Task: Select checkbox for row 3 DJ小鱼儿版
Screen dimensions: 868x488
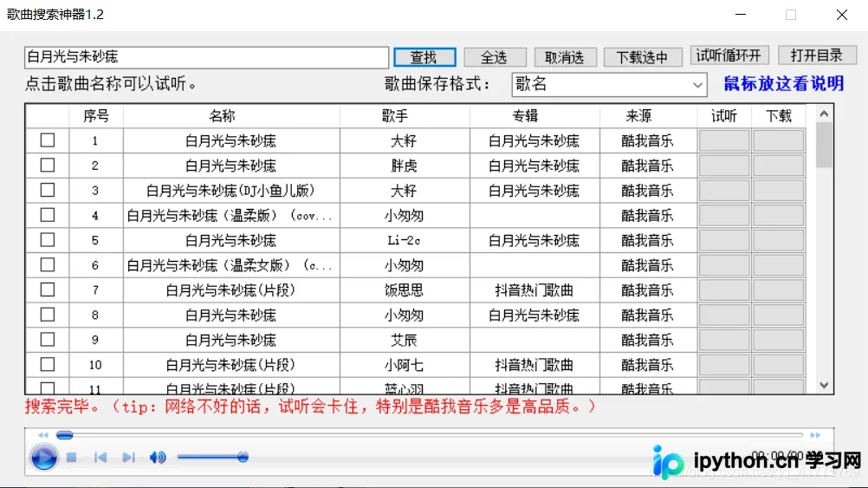Action: (x=48, y=190)
